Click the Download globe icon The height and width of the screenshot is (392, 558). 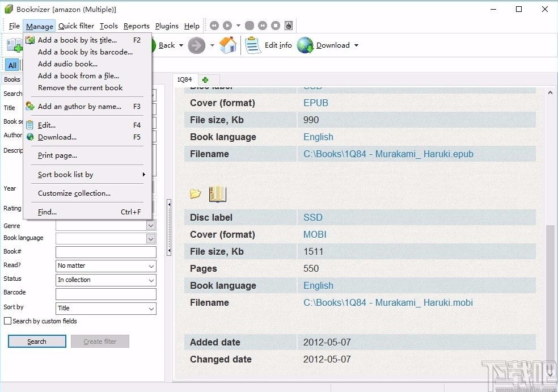click(x=305, y=45)
